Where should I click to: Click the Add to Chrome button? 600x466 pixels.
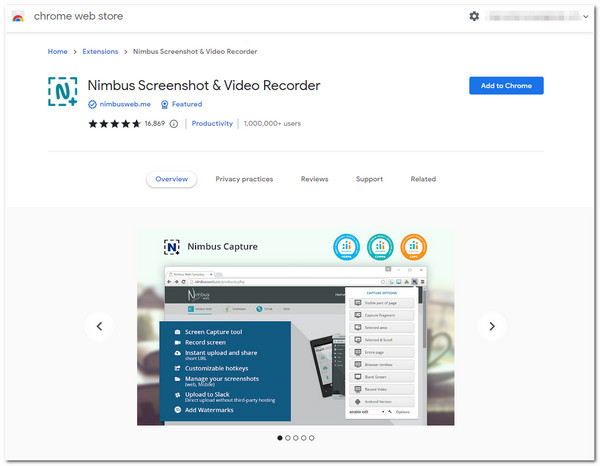(506, 86)
